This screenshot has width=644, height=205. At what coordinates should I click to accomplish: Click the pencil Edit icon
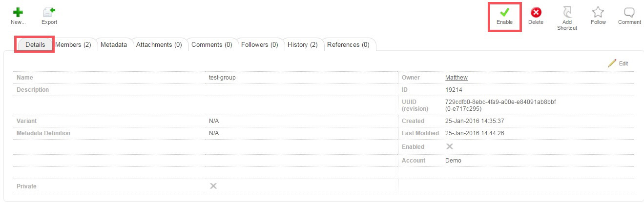tap(612, 63)
